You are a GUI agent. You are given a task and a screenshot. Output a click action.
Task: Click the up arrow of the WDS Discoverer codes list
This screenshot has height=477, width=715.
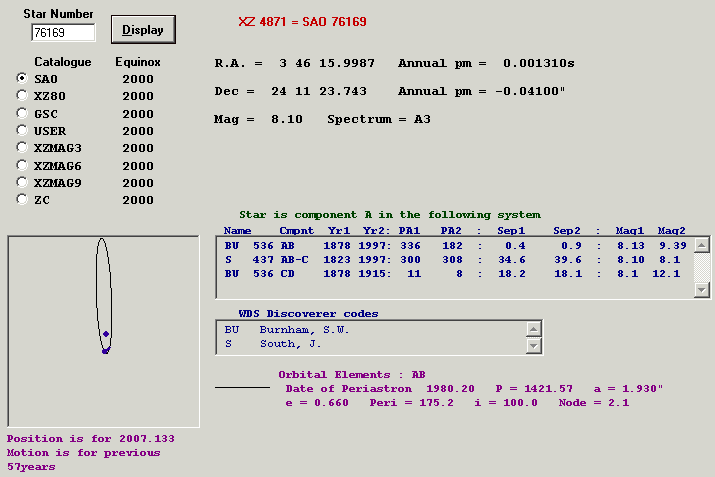point(534,329)
